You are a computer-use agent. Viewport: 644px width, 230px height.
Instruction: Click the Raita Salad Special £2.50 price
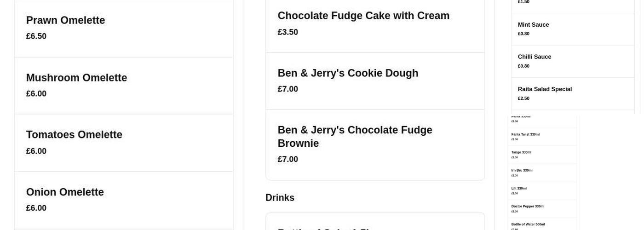(x=523, y=98)
